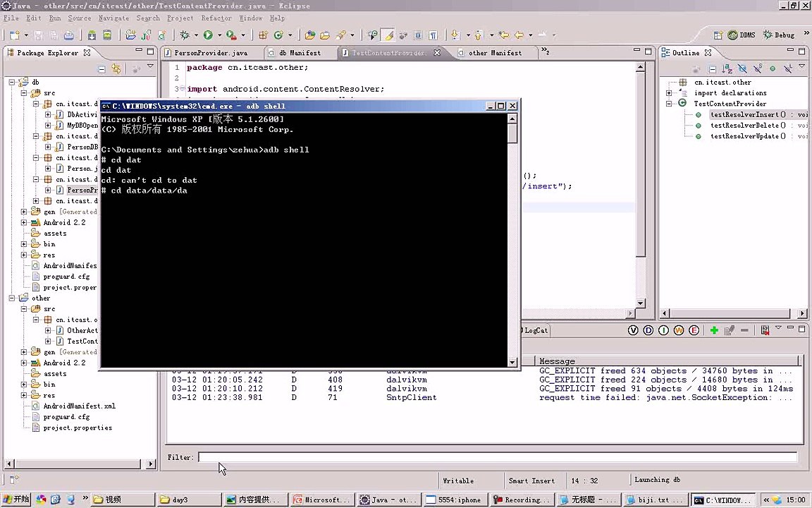Click the Open Type toolbar icon

309,35
